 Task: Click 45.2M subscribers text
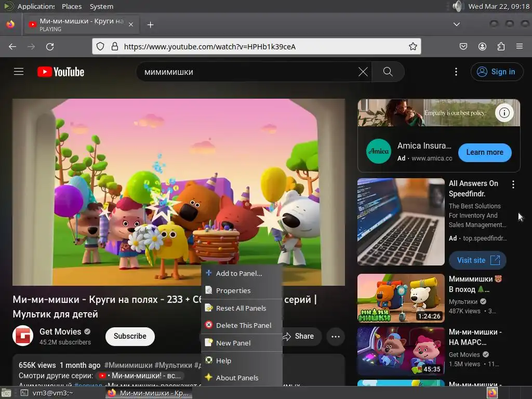65,342
